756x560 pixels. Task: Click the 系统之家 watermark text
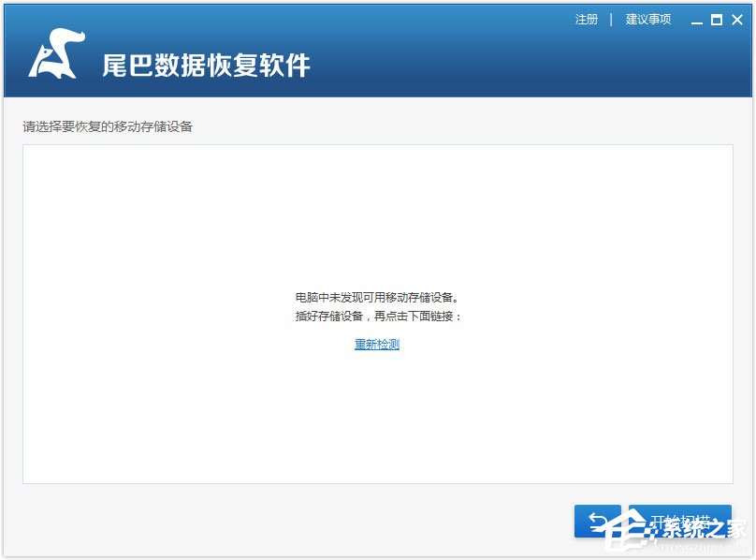click(700, 525)
